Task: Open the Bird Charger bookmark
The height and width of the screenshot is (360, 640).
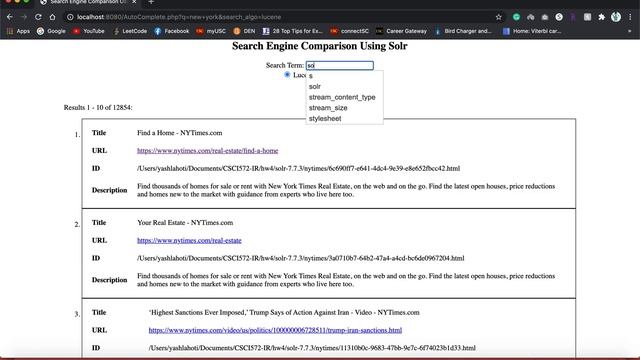Action: [x=463, y=31]
